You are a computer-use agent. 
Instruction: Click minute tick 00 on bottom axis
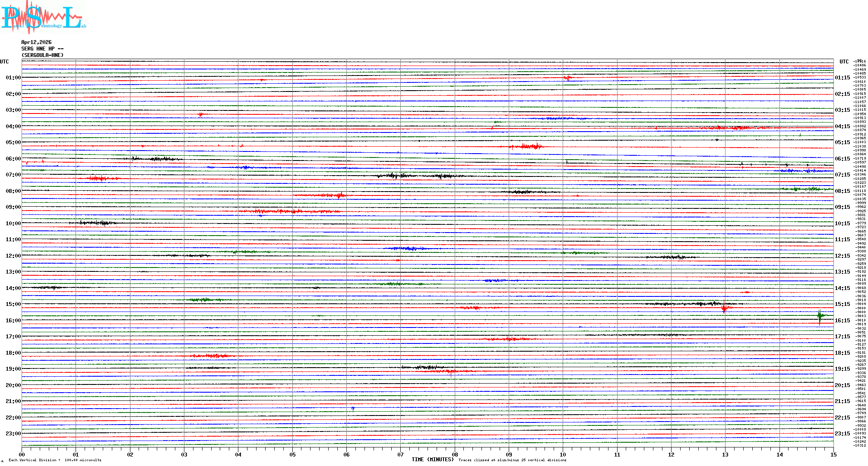point(22,454)
